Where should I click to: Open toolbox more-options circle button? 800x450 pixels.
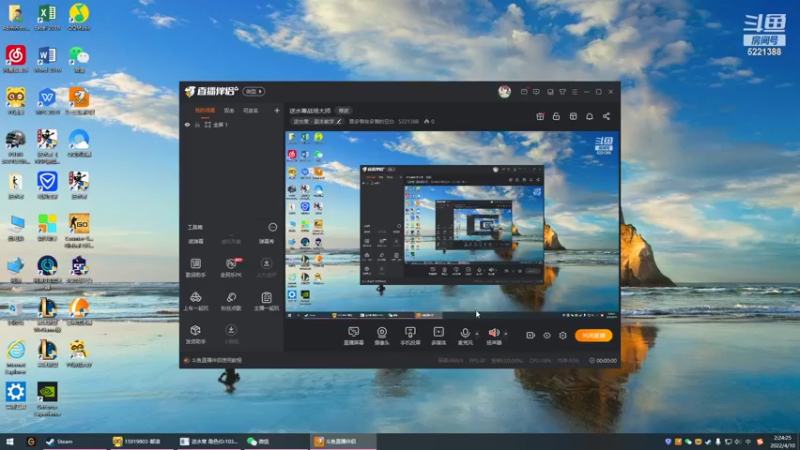tap(272, 227)
